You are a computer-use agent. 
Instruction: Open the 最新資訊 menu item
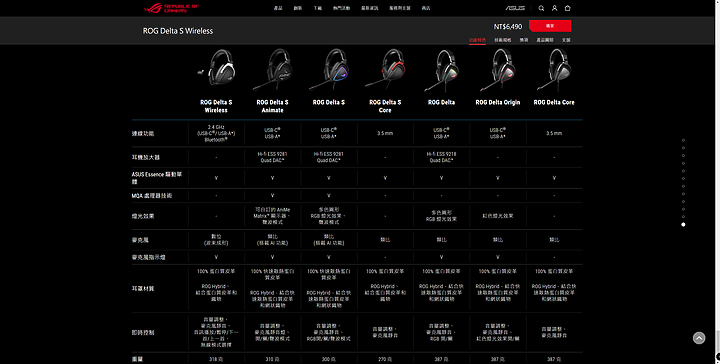370,8
